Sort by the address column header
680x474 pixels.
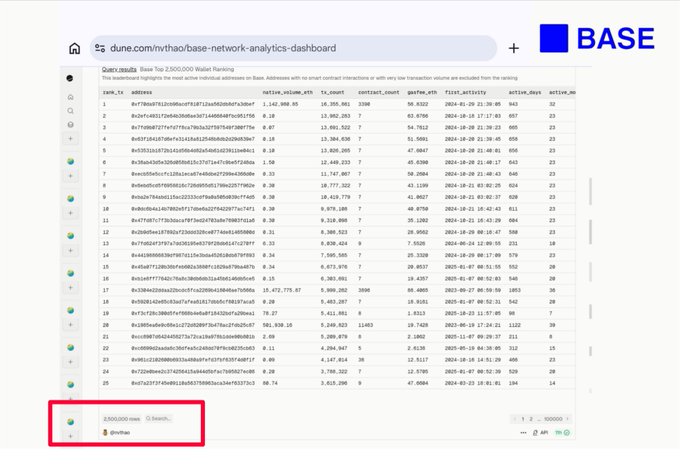tap(142, 92)
